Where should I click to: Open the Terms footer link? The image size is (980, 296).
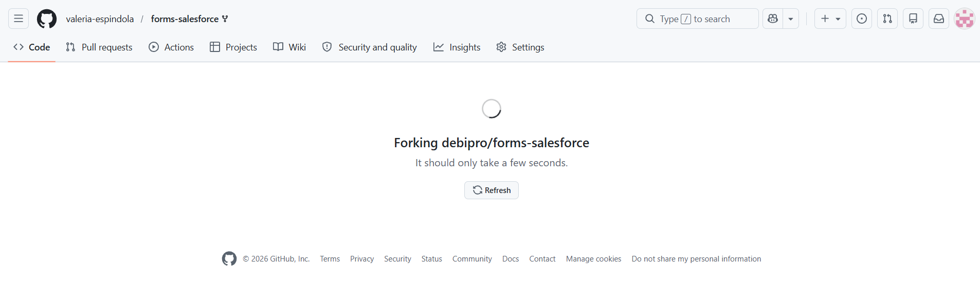[x=330, y=259]
